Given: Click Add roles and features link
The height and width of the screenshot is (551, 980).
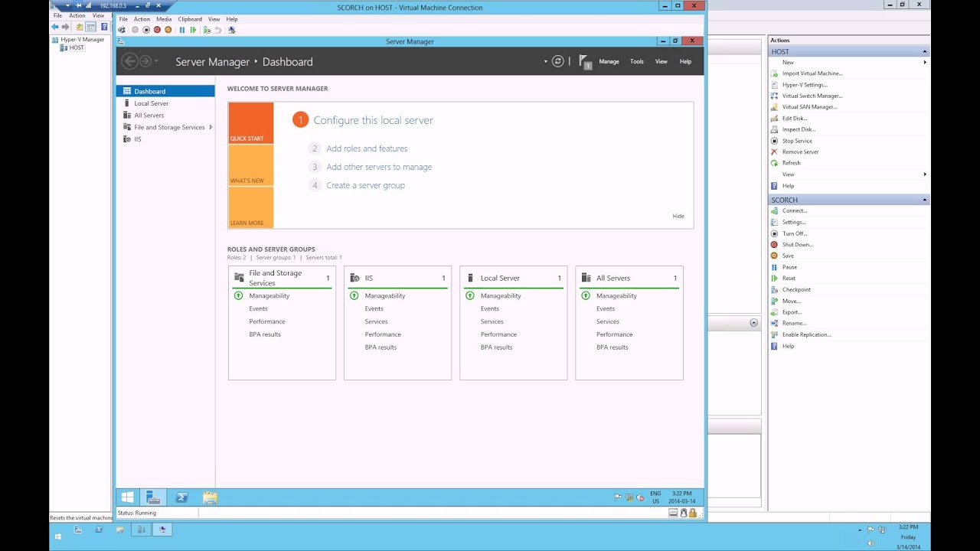Looking at the screenshot, I should pyautogui.click(x=367, y=148).
